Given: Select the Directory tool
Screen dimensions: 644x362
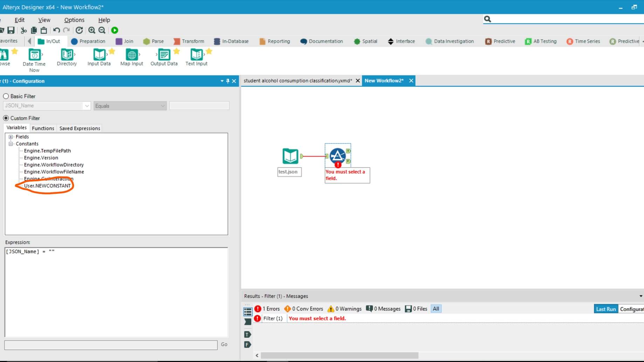Looking at the screenshot, I should pos(67,57).
